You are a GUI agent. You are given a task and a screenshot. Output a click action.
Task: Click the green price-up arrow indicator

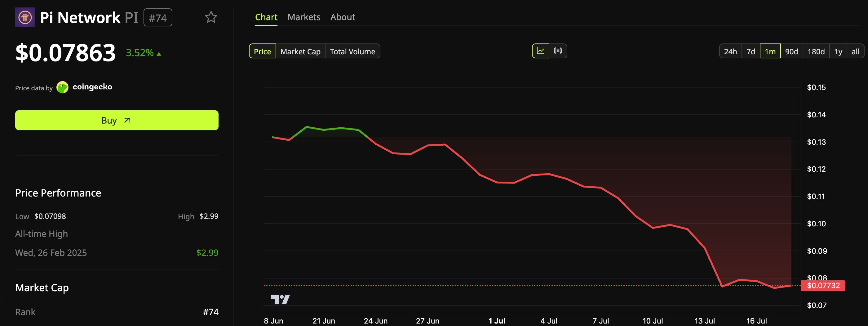click(x=159, y=54)
